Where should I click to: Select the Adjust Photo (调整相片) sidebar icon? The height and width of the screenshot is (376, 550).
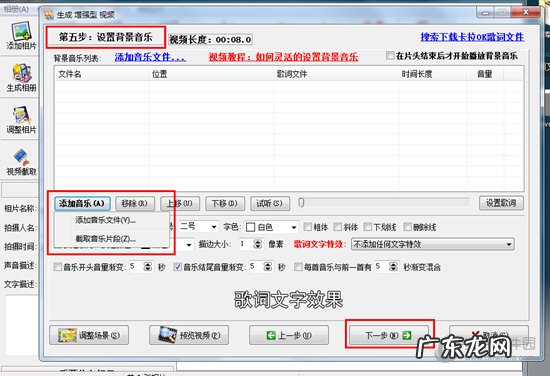[21, 120]
